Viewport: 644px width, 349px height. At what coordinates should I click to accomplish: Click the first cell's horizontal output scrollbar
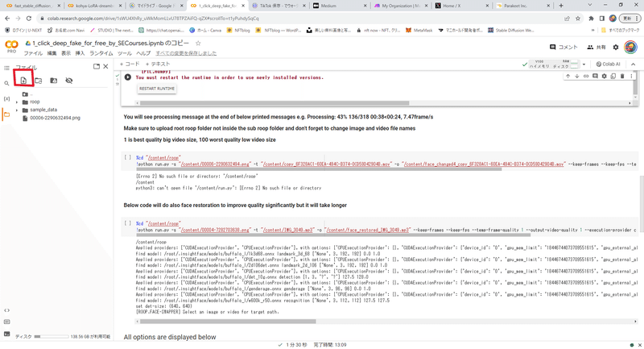pyautogui.click(x=275, y=103)
